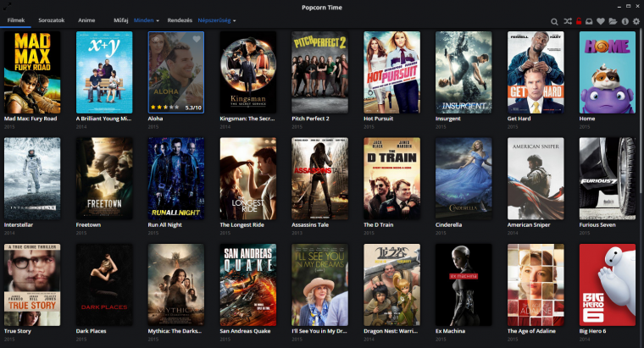The width and height of the screenshot is (644, 348).
Task: Open The D Train poster
Action: (391, 179)
